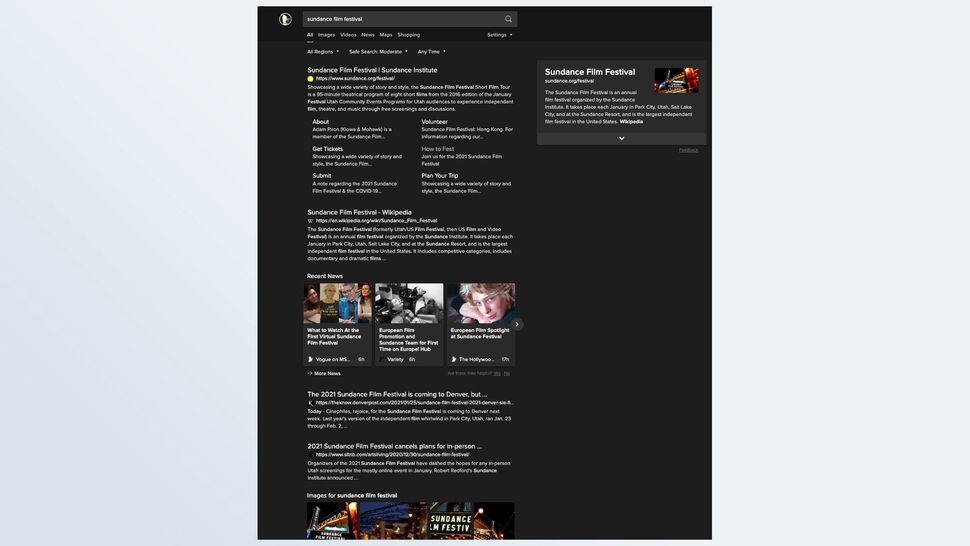Open the Any Time filter dropdown
The height and width of the screenshot is (546, 970).
pos(431,52)
